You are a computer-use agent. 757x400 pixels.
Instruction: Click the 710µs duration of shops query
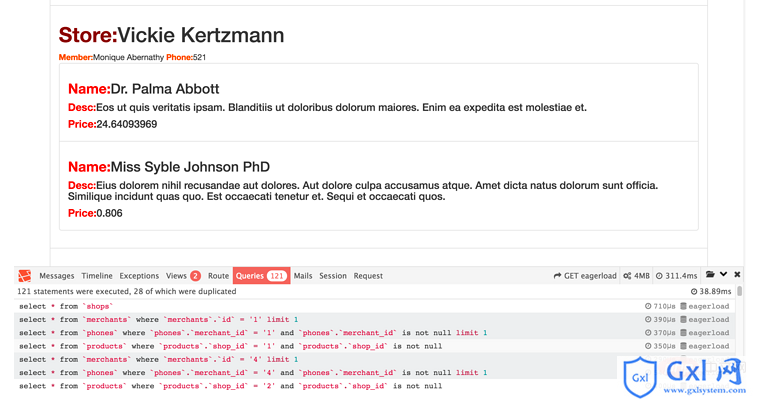click(x=664, y=306)
